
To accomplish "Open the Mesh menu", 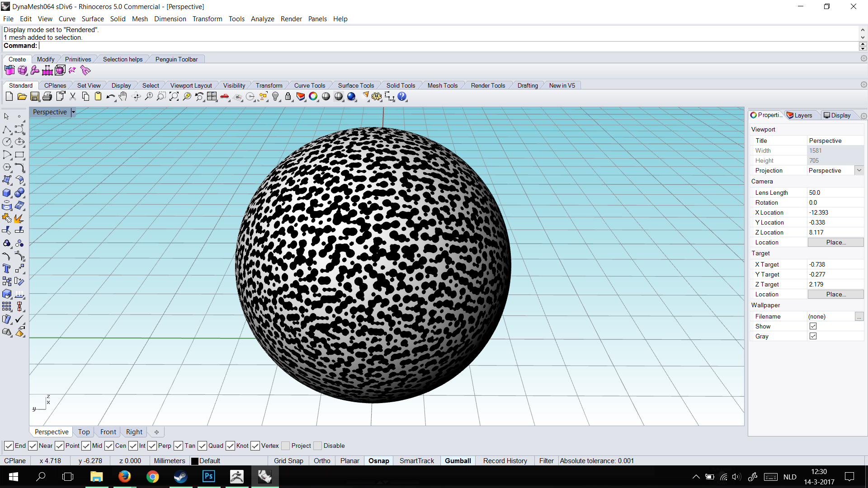I will pyautogui.click(x=140, y=19).
